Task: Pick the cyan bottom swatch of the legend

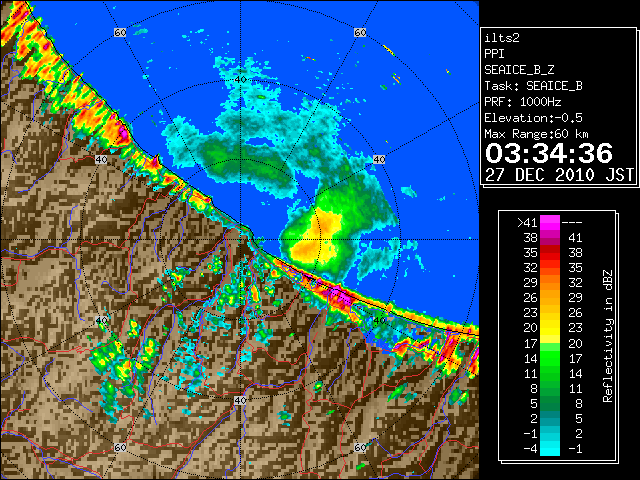Action: [x=550, y=448]
